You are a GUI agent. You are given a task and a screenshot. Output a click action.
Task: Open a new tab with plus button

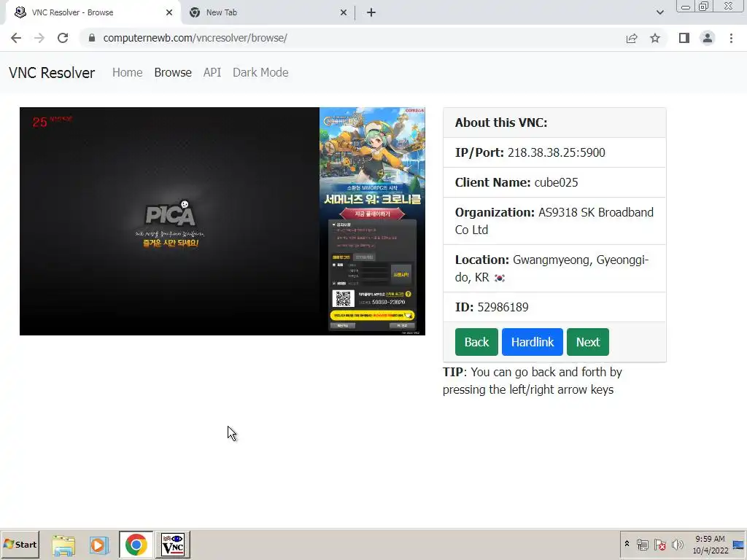pos(371,12)
